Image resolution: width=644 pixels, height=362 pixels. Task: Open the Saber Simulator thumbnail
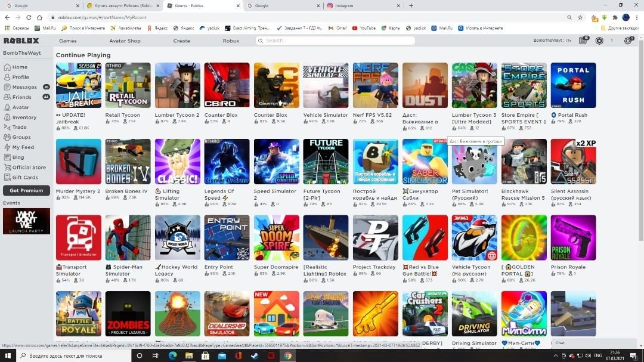425,162
